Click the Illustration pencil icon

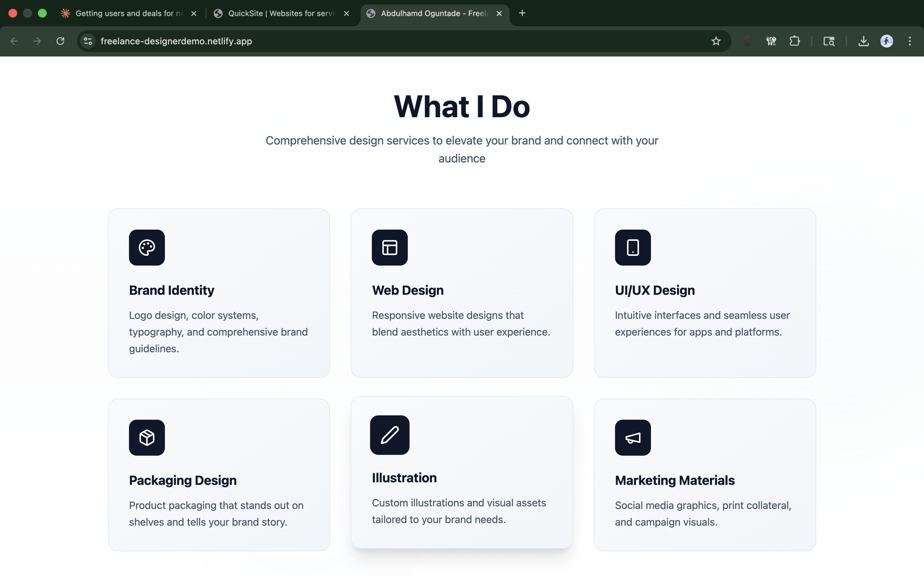389,435
